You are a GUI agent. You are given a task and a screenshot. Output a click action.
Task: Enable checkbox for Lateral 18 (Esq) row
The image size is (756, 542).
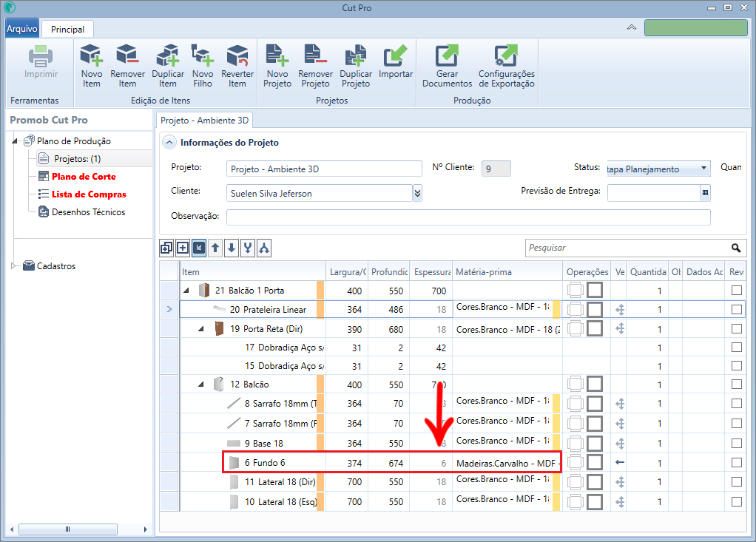click(736, 501)
